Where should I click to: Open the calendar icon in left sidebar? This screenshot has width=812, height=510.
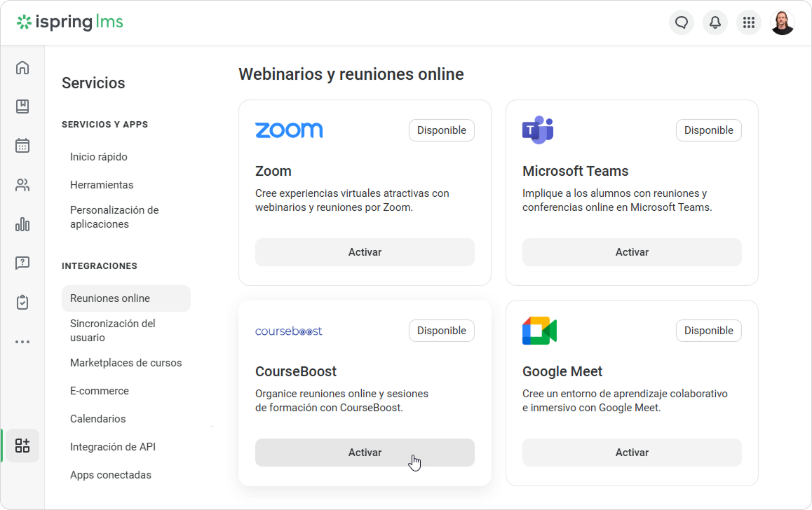pos(22,146)
